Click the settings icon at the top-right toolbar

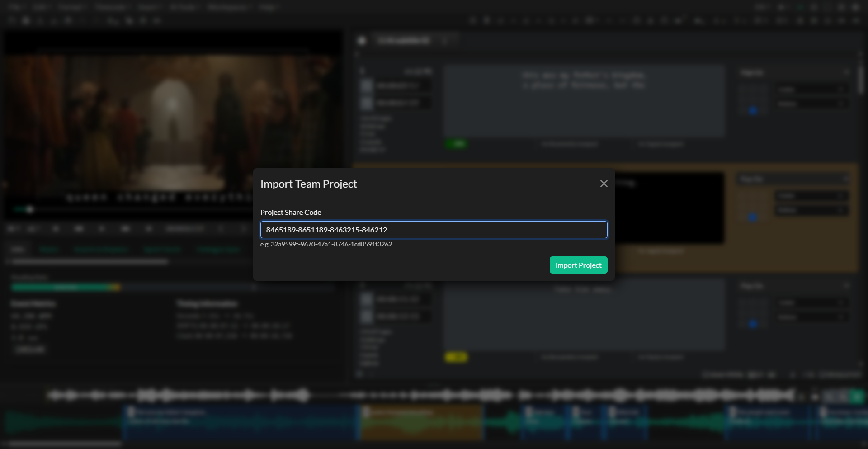(x=842, y=7)
